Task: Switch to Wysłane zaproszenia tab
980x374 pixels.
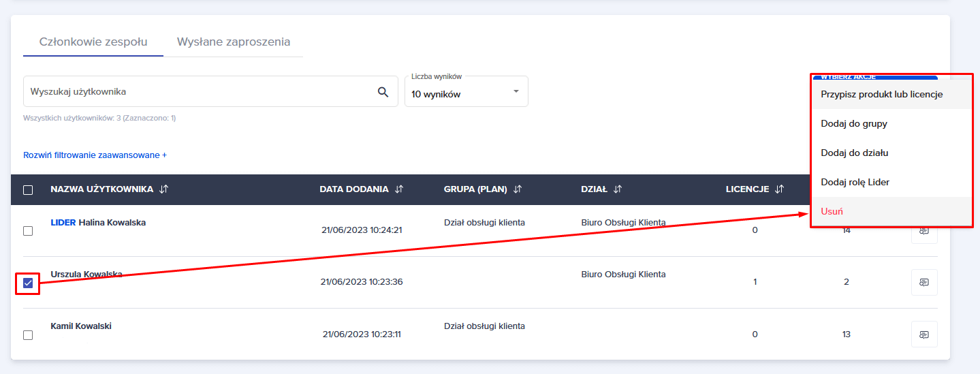Action: coord(234,42)
